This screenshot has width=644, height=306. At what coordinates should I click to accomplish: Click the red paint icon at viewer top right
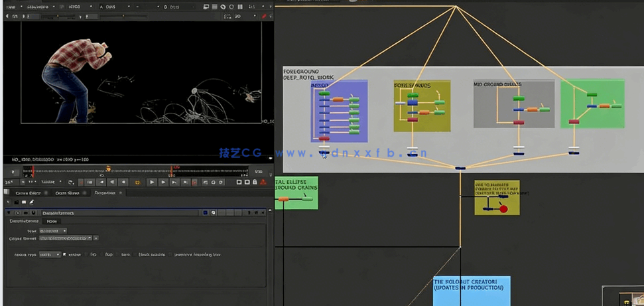click(x=264, y=16)
